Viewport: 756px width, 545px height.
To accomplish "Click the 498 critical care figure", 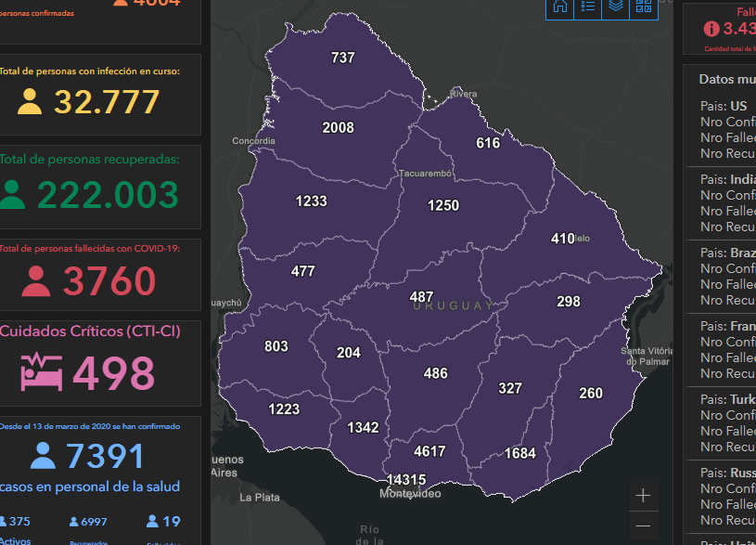I will click(x=114, y=372).
